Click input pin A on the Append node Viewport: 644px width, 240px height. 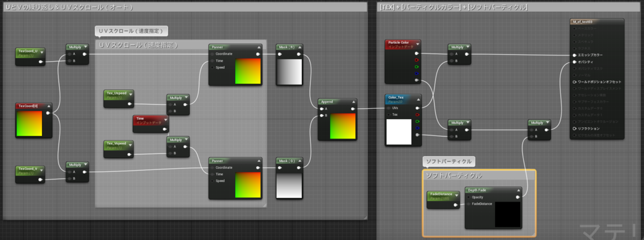point(321,109)
